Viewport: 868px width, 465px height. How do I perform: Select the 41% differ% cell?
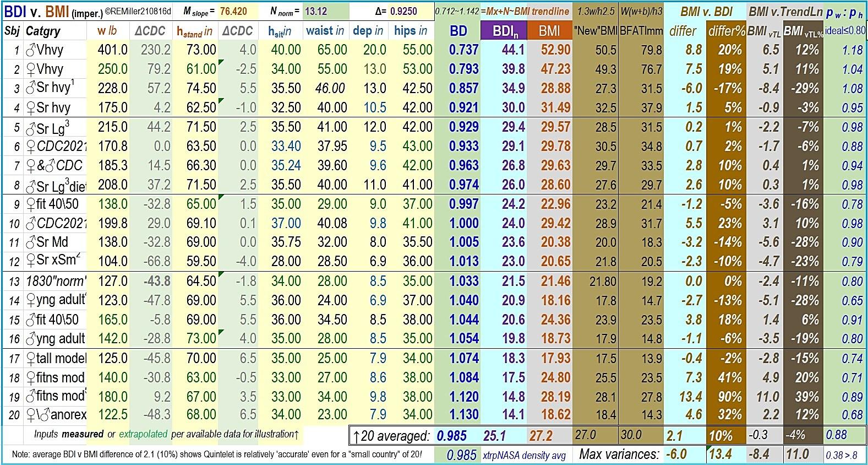pos(729,378)
